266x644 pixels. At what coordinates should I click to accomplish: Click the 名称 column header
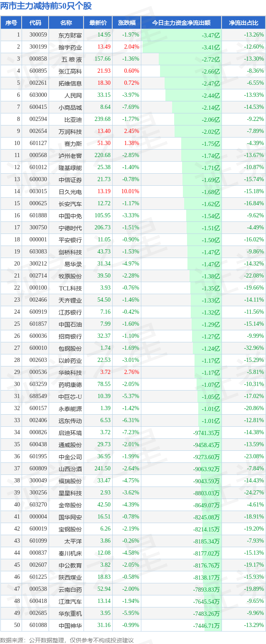66,22
